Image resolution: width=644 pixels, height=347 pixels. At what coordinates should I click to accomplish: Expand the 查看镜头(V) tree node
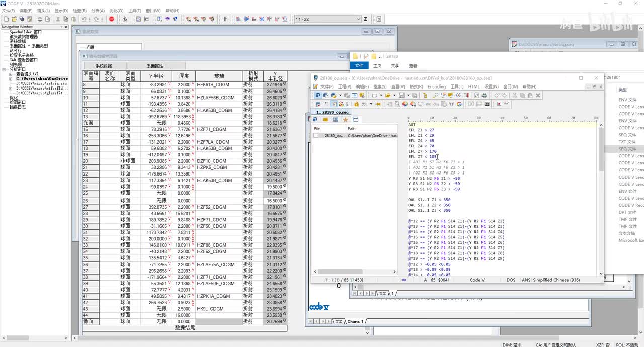tap(11, 74)
